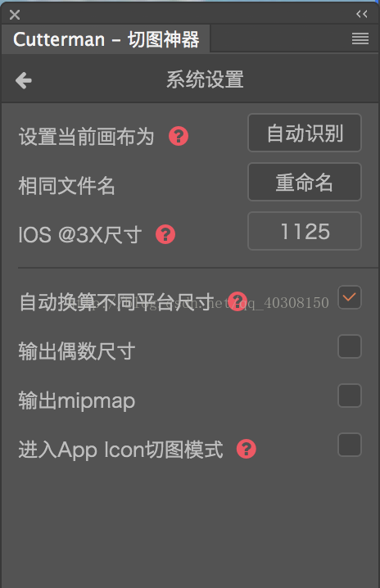Screen dimensions: 380x588
Task: Show help for 自动换算不同平台尺寸 option
Action: [x=237, y=301]
